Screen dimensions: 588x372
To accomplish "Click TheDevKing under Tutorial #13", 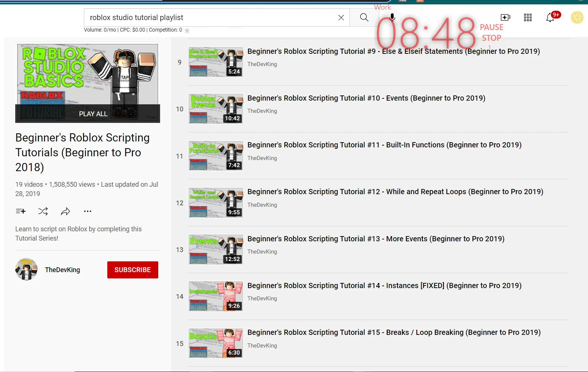I will click(262, 252).
